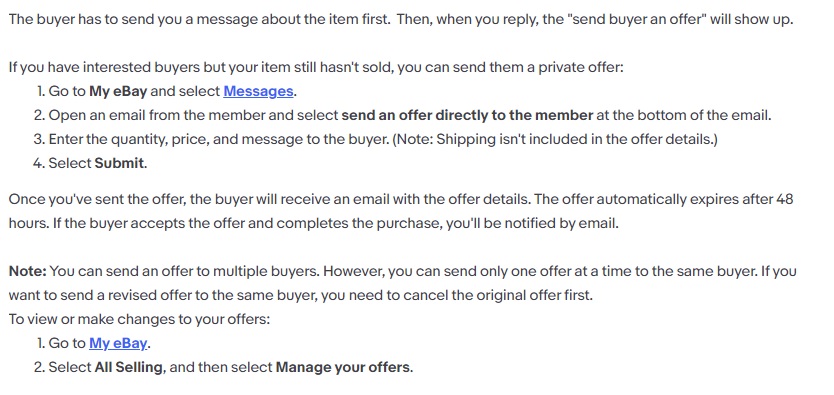This screenshot has width=834, height=395.
Task: Click the parenthetical 'Shipping isn't included' note
Action: [x=555, y=139]
